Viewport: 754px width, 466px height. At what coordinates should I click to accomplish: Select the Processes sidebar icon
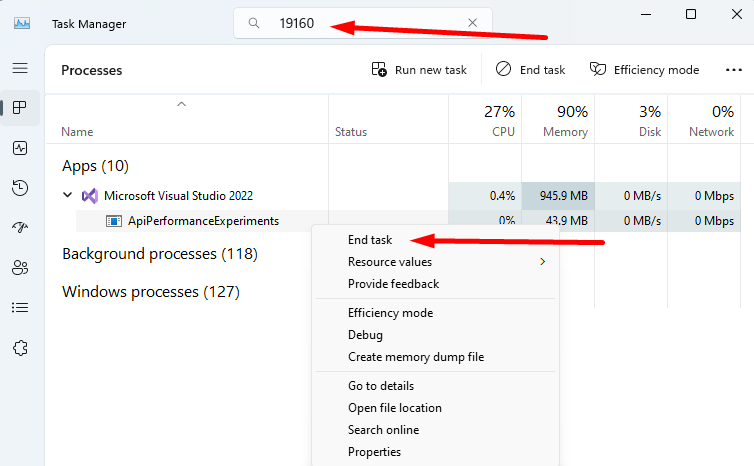pyautogui.click(x=20, y=108)
